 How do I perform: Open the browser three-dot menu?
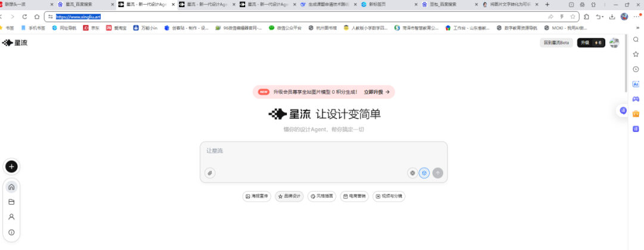tap(637, 17)
